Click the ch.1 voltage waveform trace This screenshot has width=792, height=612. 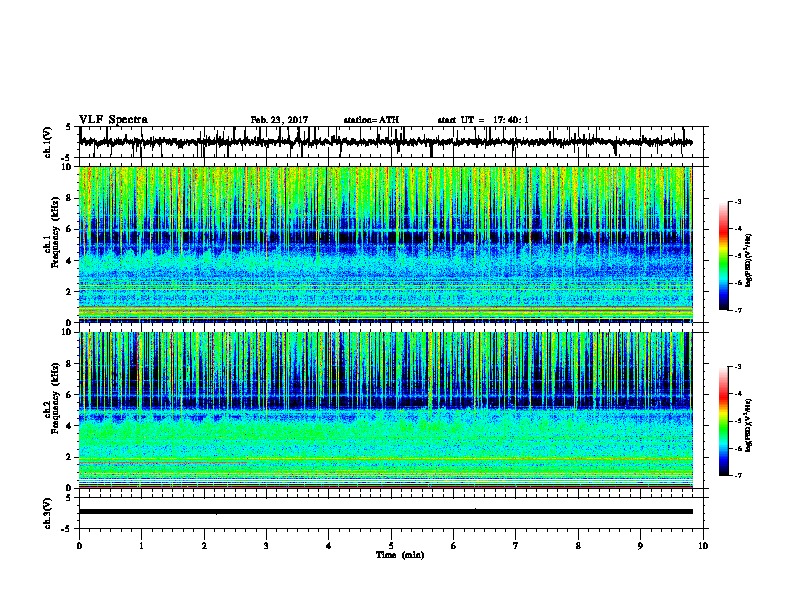(x=385, y=142)
